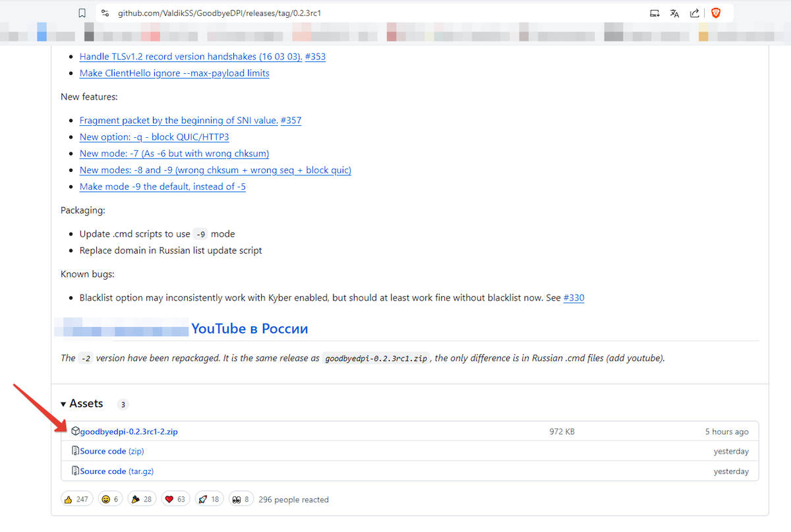
Task: Click the install/cast screen icon in address bar
Action: [x=654, y=13]
